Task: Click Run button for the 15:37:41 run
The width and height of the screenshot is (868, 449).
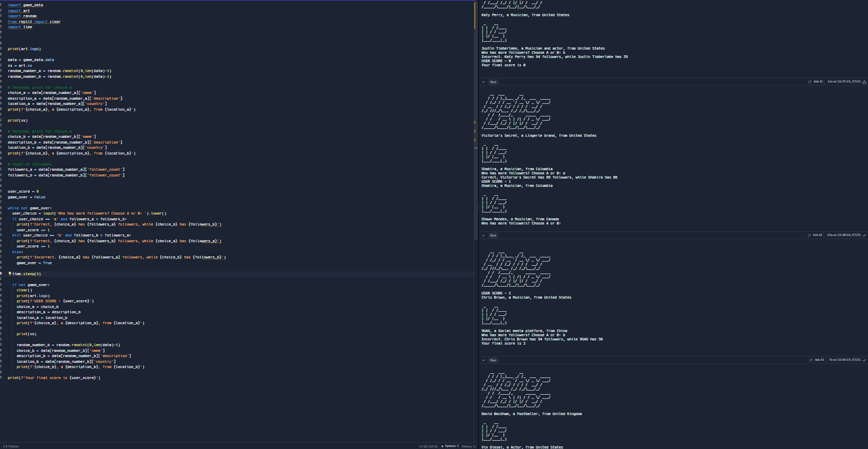Action: coord(492,82)
